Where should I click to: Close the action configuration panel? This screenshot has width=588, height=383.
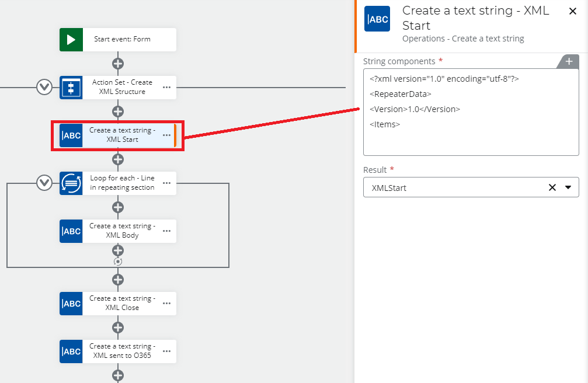573,11
